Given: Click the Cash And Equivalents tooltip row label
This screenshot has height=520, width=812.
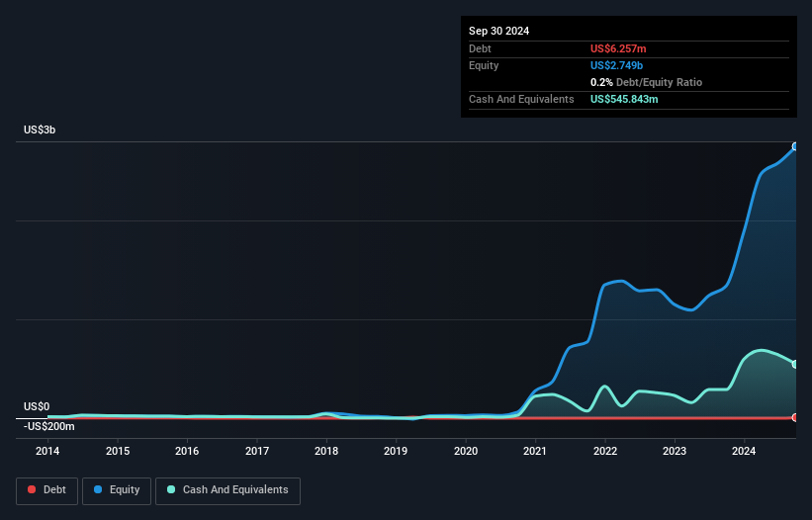Looking at the screenshot, I should (521, 99).
